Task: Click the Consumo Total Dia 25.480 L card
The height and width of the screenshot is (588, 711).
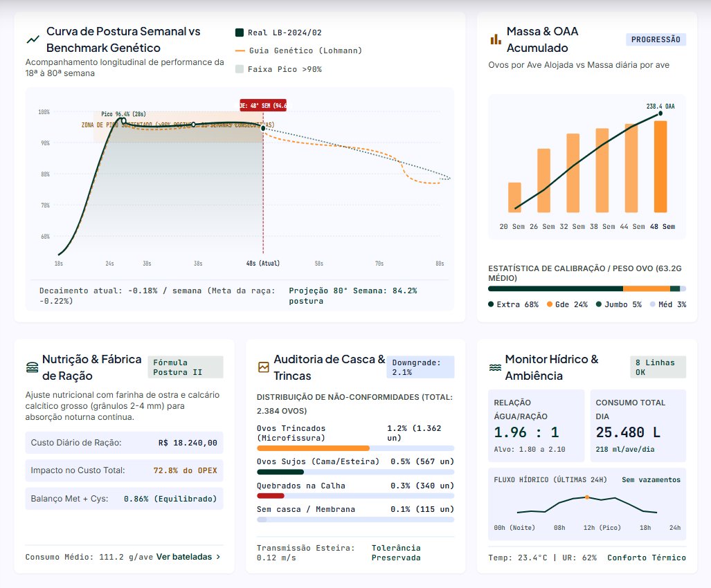Action: click(638, 426)
